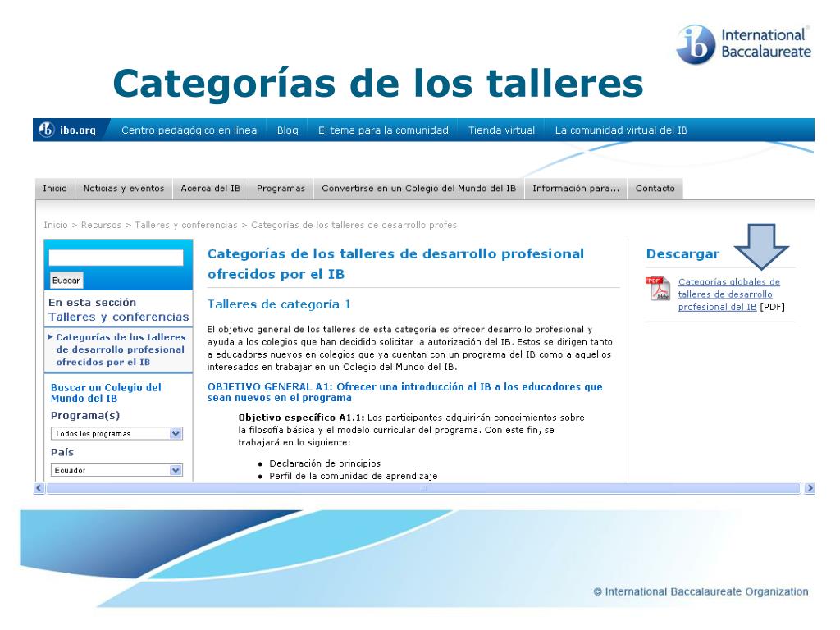Open the Categorías globales de talleres PDF link
Image resolution: width=840 pixels, height=630 pixels.
coord(728,294)
